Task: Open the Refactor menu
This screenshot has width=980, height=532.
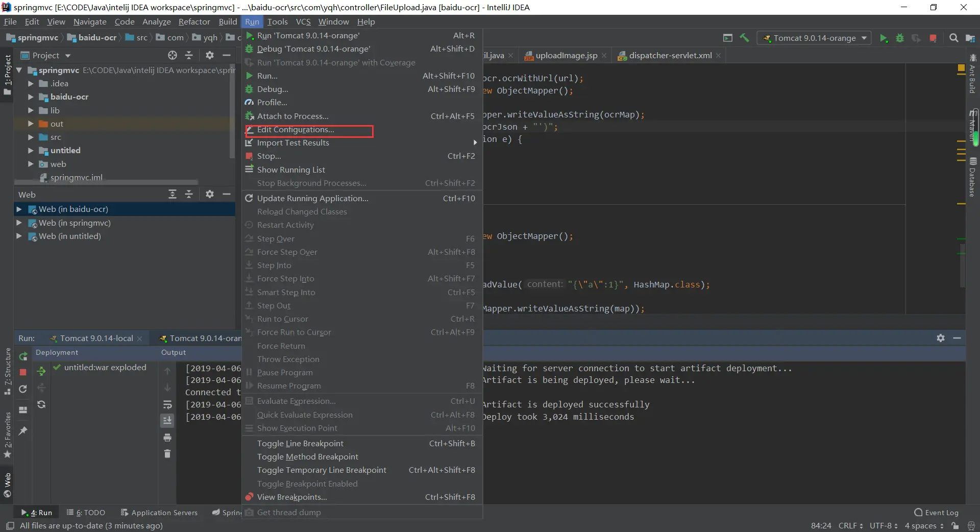Action: click(x=194, y=21)
